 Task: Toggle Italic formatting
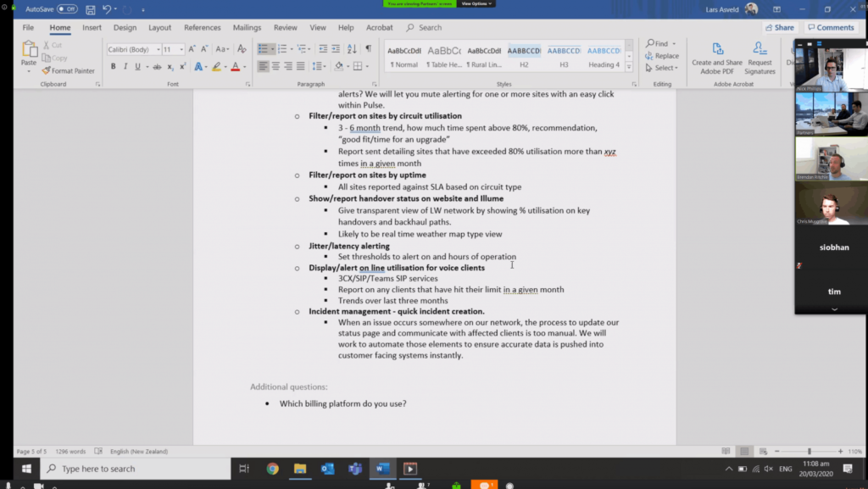coord(125,66)
